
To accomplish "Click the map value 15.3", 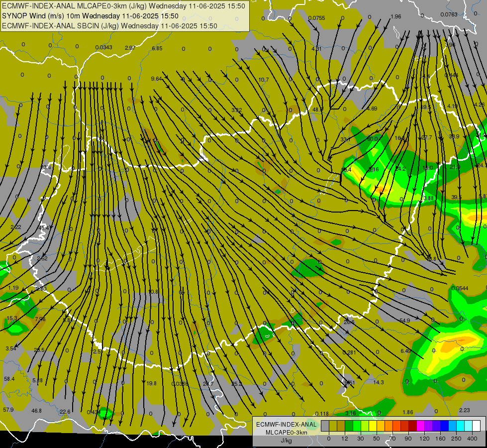I will point(12,319).
